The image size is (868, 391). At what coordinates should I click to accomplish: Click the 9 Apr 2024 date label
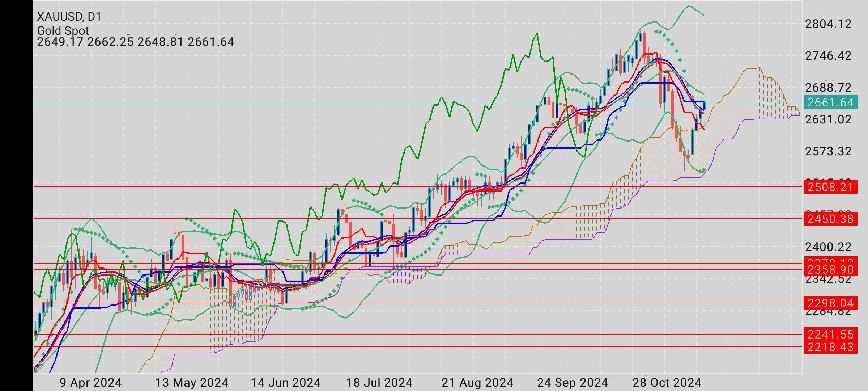(91, 383)
